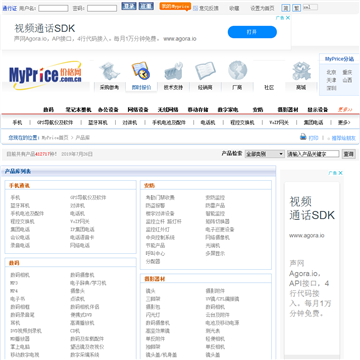Click the red 更多>> link in main navigation
The width and height of the screenshot is (360, 360).
pyautogui.click(x=345, y=110)
